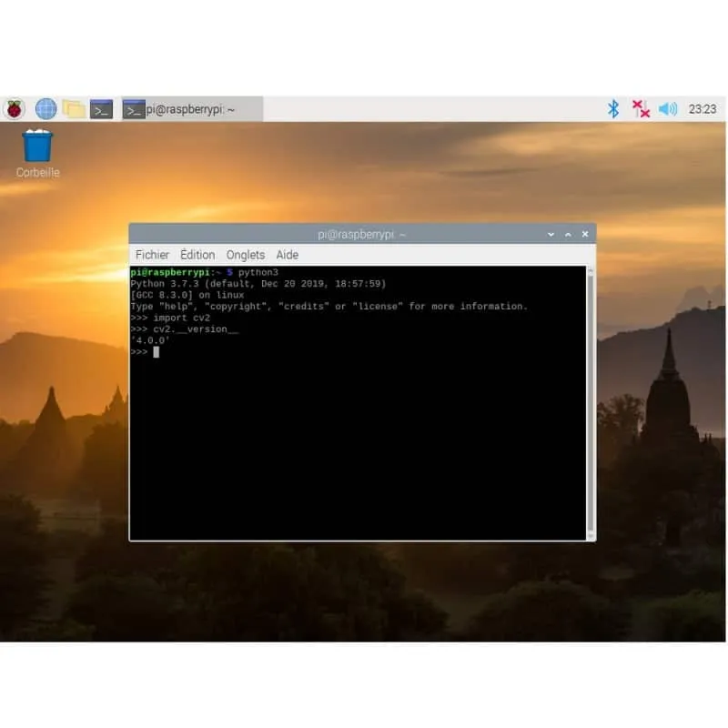Viewport: 728px width, 728px height.
Task: Open the Édition menu
Action: 197,255
